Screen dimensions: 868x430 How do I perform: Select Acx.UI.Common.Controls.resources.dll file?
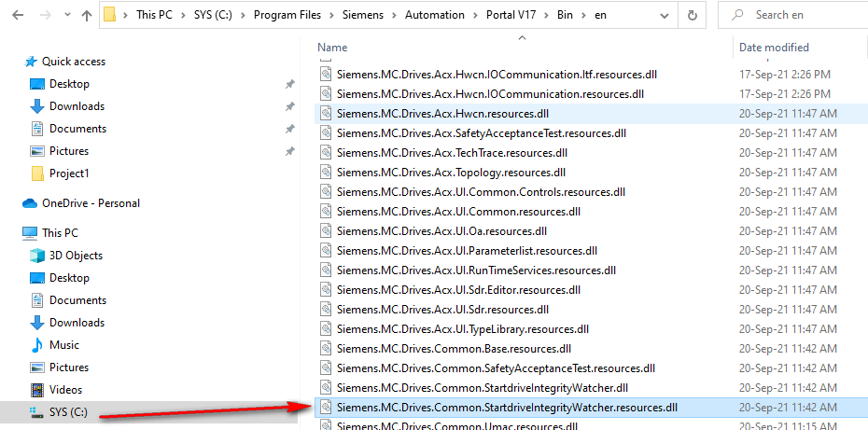(x=481, y=192)
